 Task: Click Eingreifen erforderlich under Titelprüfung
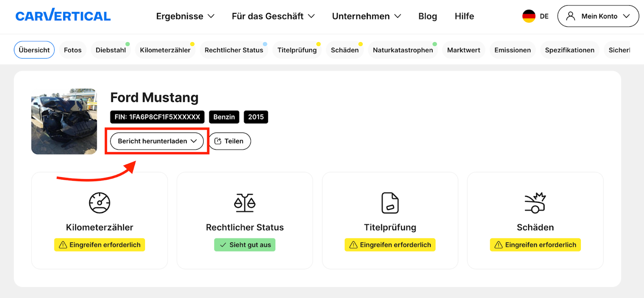(x=390, y=245)
